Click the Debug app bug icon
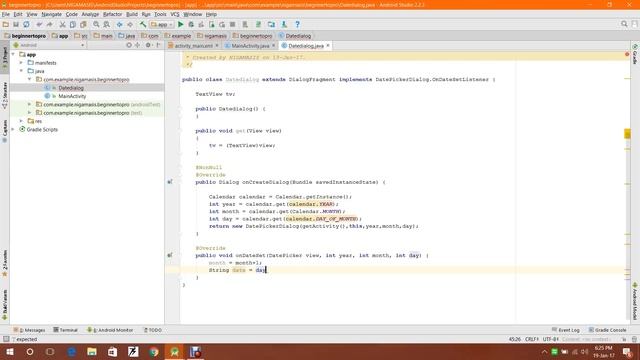 point(191,24)
